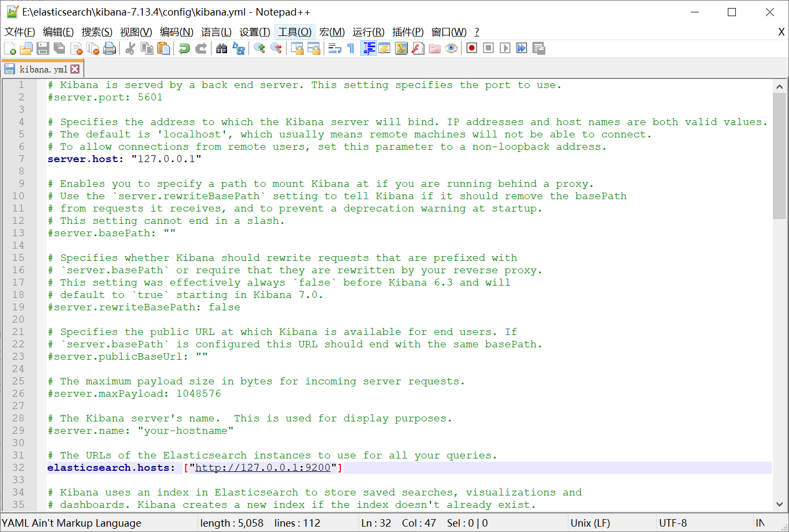Open the Document Map panel icon
The height and width of the screenshot is (532, 789).
pos(401,48)
